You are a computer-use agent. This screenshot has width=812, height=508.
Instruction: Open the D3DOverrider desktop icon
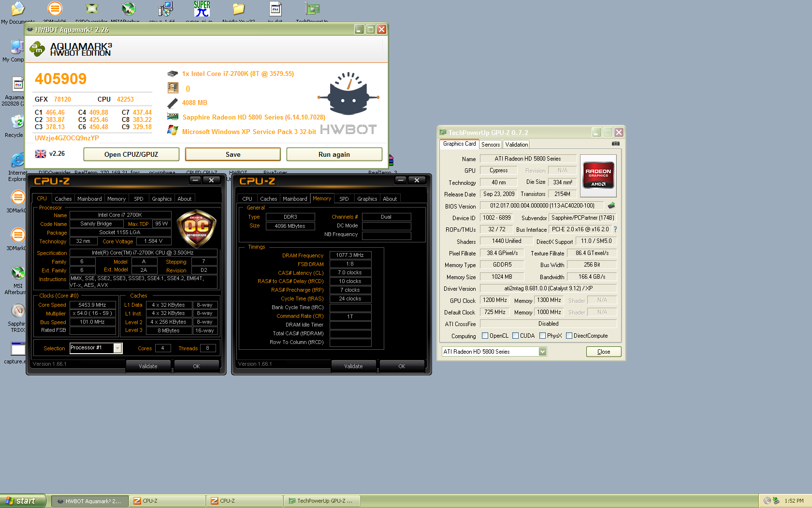[x=91, y=9]
